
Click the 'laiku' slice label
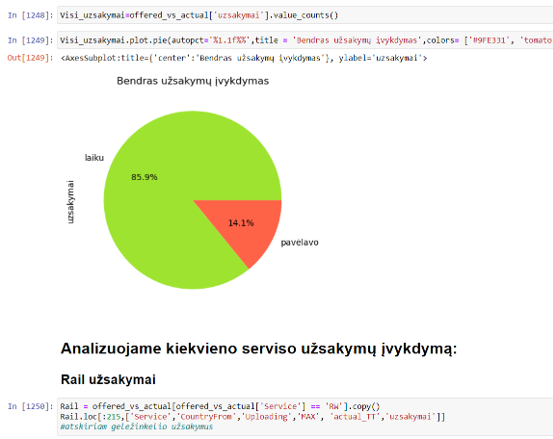click(x=94, y=158)
